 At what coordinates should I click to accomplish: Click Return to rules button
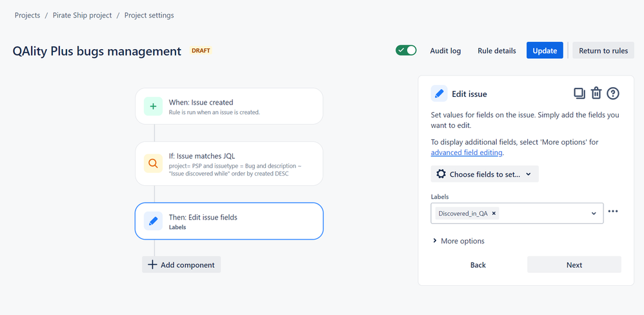tap(603, 50)
